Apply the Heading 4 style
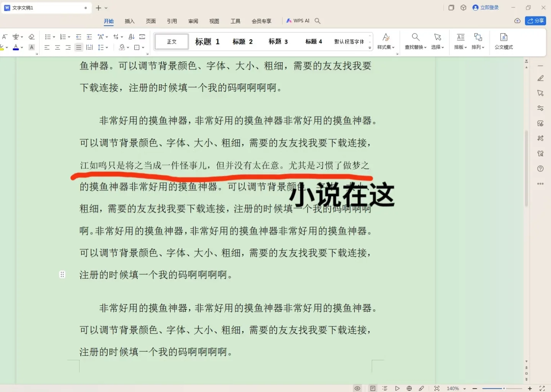This screenshot has width=551, height=392. coord(314,42)
